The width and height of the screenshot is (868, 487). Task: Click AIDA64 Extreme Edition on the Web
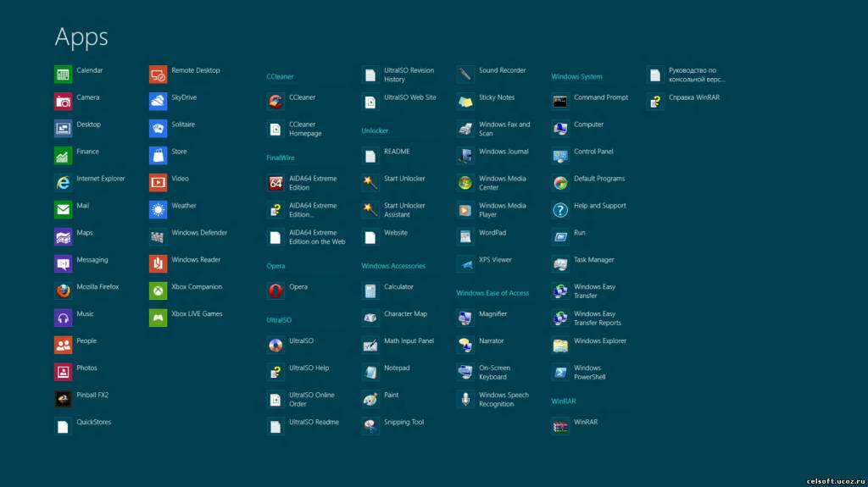point(317,237)
